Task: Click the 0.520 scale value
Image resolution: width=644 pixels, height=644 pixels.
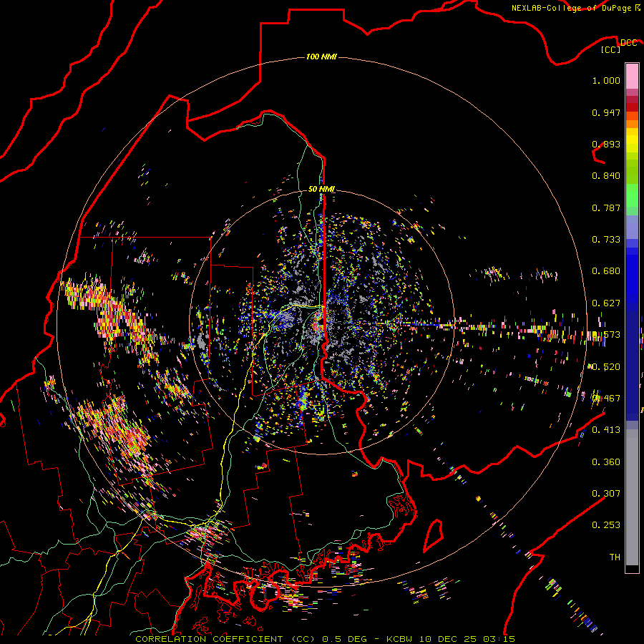Action: pyautogui.click(x=606, y=367)
